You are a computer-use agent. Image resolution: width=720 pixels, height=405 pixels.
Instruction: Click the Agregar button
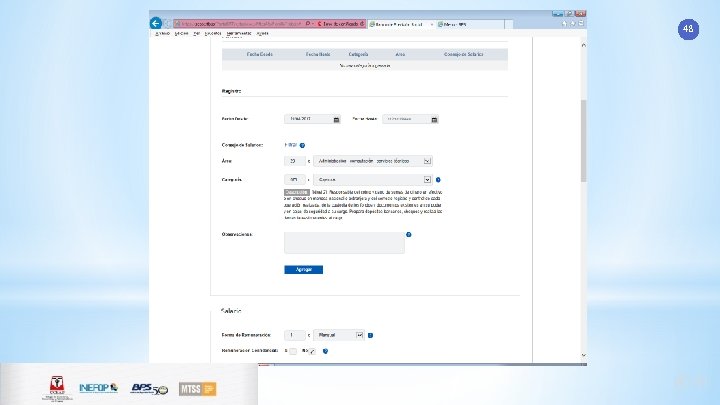click(304, 270)
